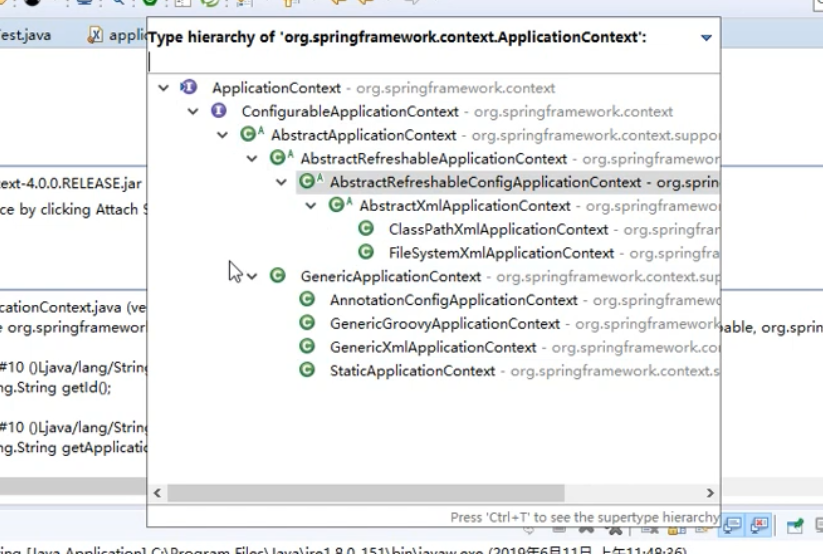Switch to the appli... XML editor tab

pyautogui.click(x=119, y=36)
